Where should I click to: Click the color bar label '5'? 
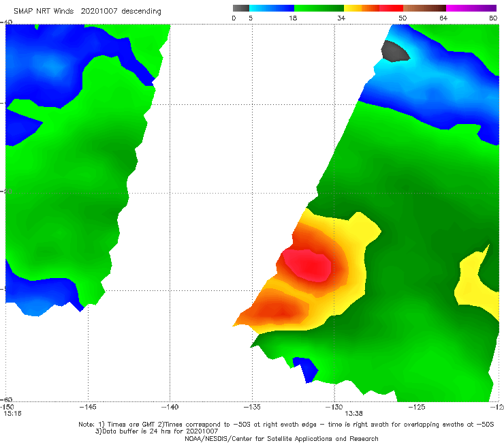pos(251,18)
